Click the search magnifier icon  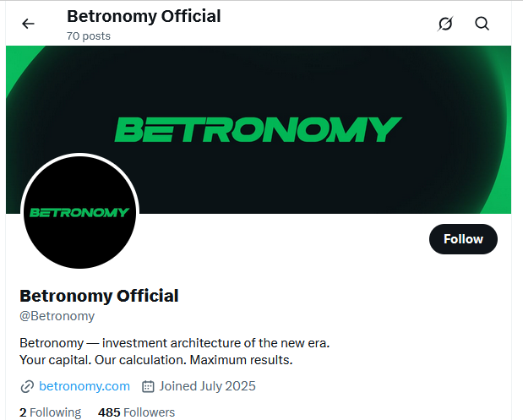(x=482, y=24)
